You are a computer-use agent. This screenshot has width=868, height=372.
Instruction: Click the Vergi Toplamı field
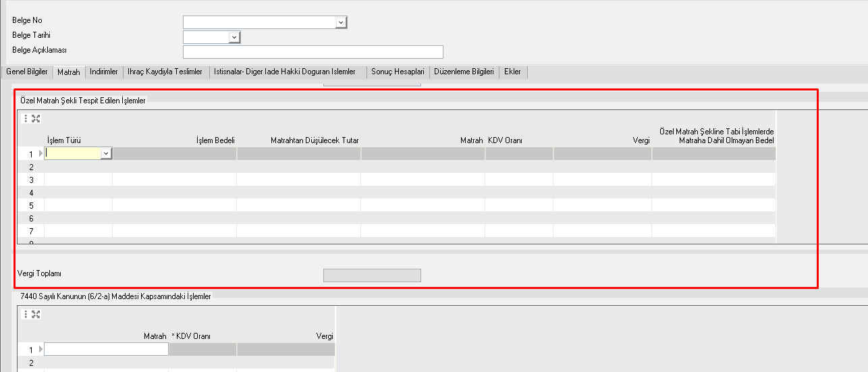(372, 275)
